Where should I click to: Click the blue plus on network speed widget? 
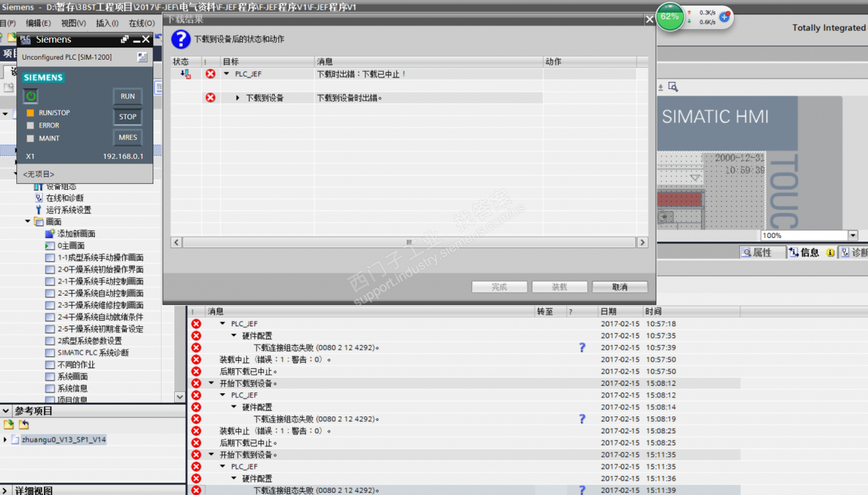point(724,16)
